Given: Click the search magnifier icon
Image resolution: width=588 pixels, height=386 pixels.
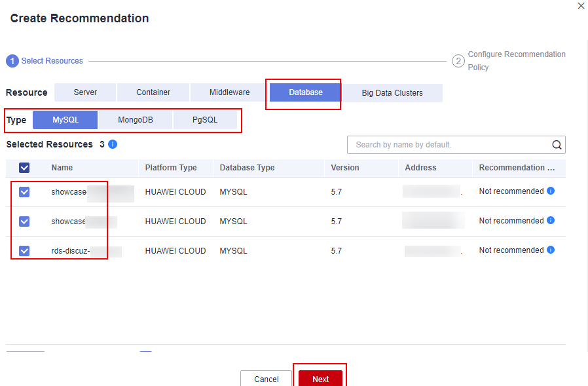Looking at the screenshot, I should click(x=557, y=145).
